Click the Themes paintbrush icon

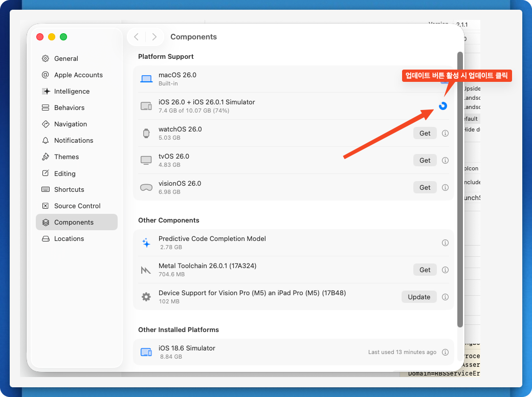pyautogui.click(x=46, y=157)
